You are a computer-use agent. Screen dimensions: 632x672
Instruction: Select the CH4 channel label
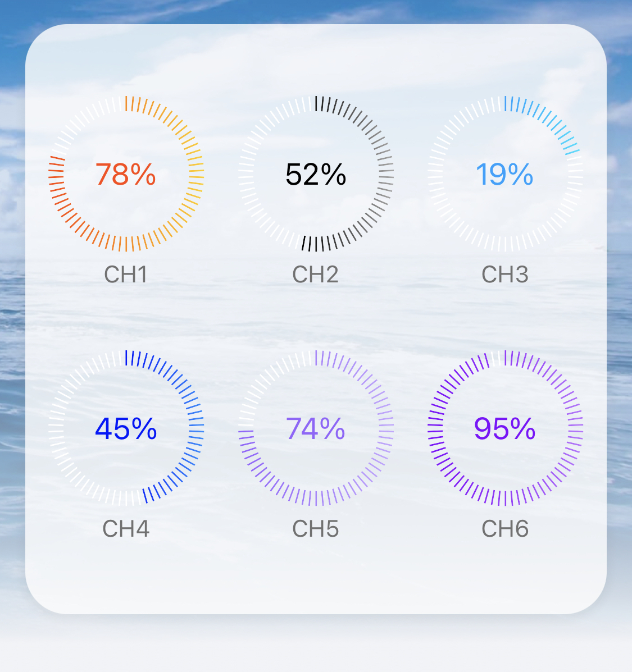point(126,529)
